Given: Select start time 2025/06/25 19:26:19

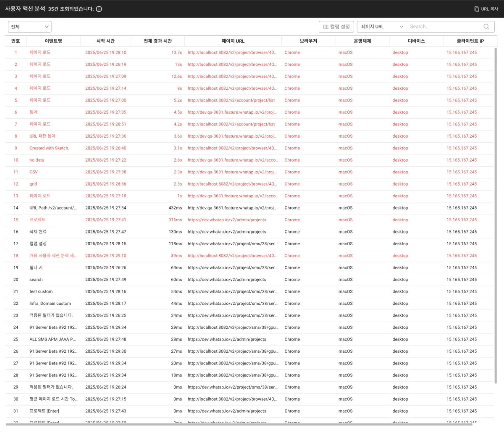Looking at the screenshot, I should [105, 65].
